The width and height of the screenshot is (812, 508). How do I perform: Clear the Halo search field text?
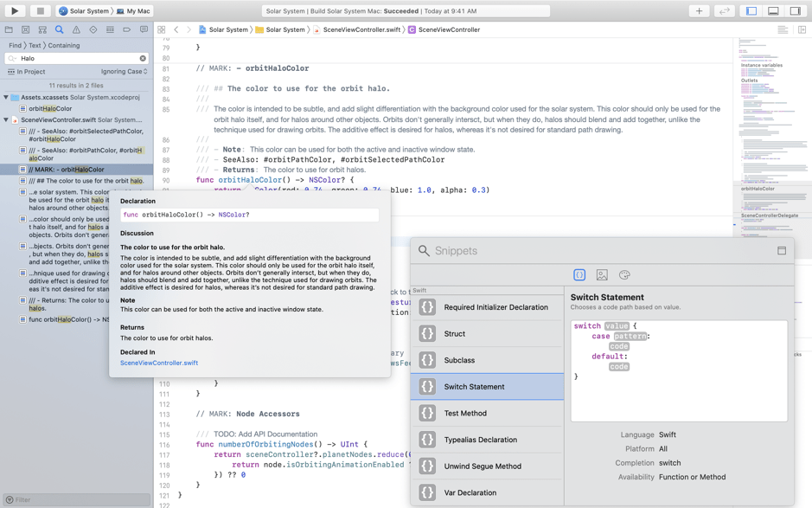click(143, 58)
